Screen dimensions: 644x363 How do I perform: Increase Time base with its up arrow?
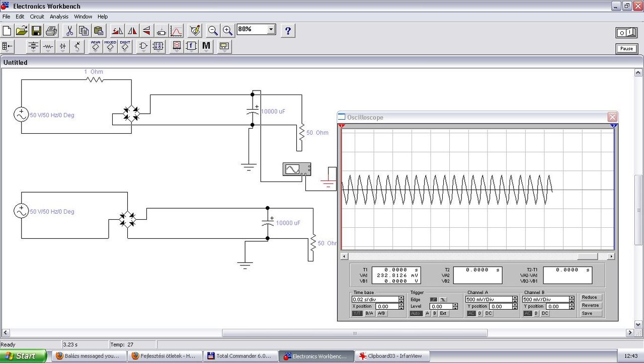point(401,298)
